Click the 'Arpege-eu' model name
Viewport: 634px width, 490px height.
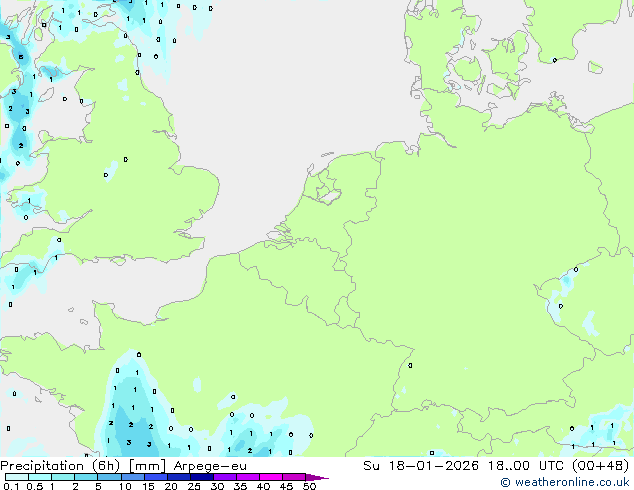click(x=210, y=467)
